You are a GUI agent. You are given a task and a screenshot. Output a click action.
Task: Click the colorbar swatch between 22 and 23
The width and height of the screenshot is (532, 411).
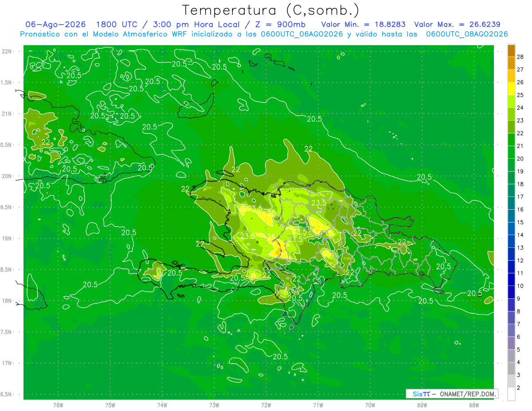tap(511, 127)
